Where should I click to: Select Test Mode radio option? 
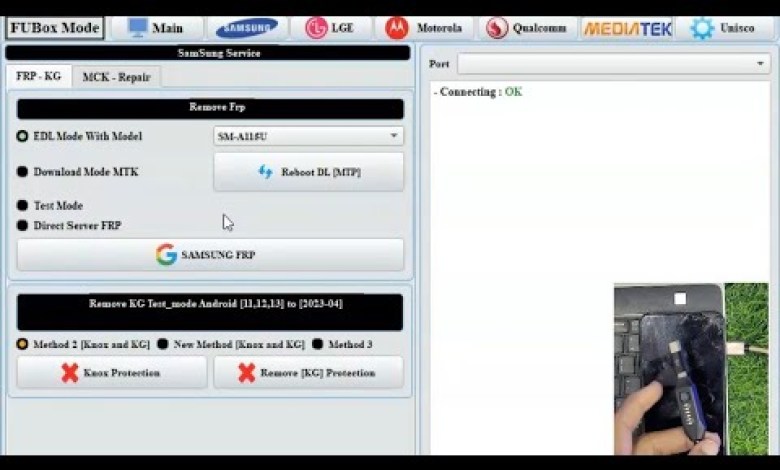pos(22,205)
